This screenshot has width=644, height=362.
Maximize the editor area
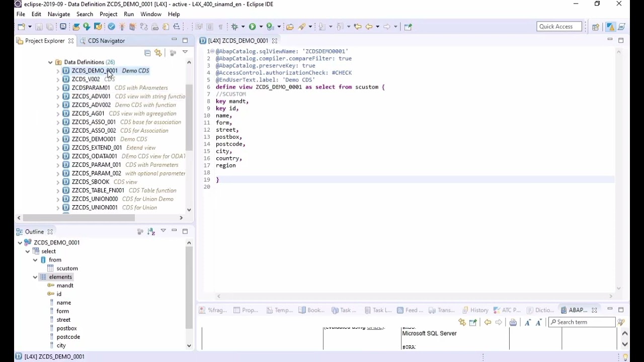click(x=621, y=40)
